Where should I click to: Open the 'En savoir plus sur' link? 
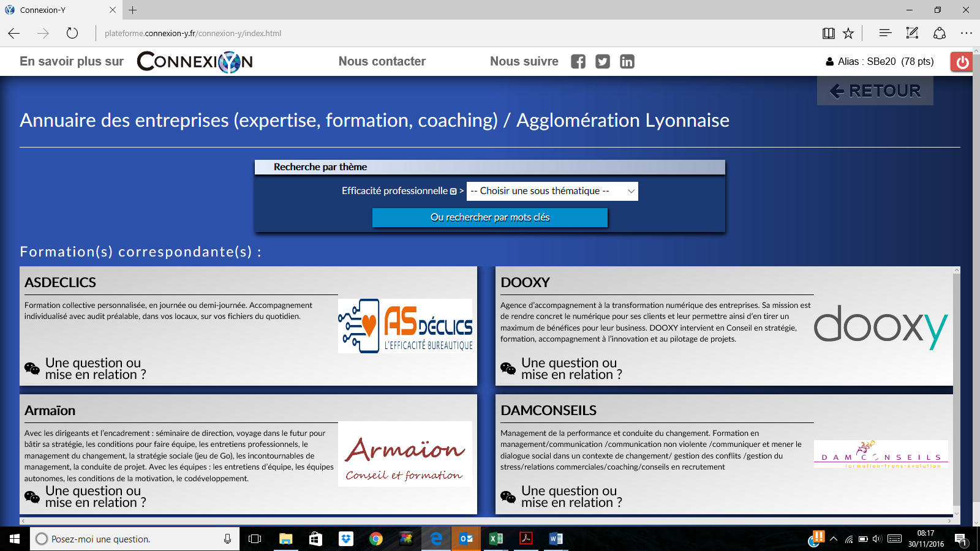72,61
